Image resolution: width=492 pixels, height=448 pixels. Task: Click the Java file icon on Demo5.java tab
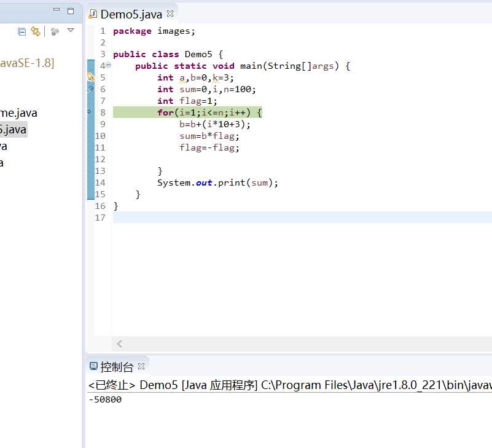point(93,14)
